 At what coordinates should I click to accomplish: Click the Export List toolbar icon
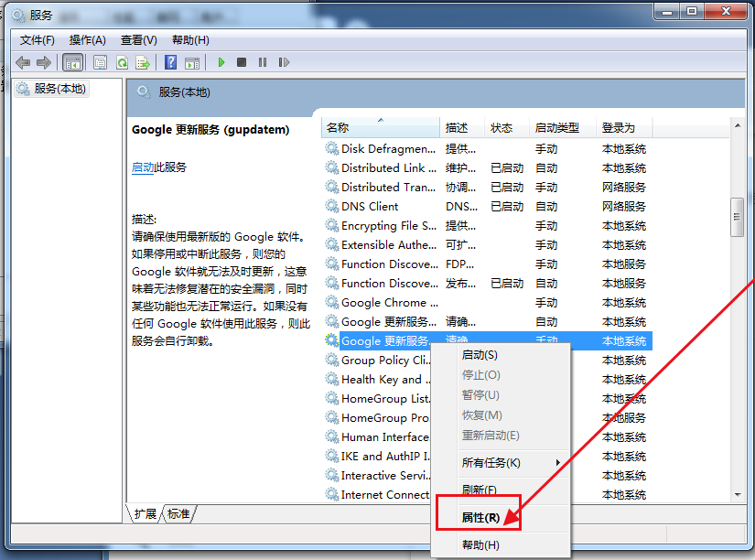point(143,62)
